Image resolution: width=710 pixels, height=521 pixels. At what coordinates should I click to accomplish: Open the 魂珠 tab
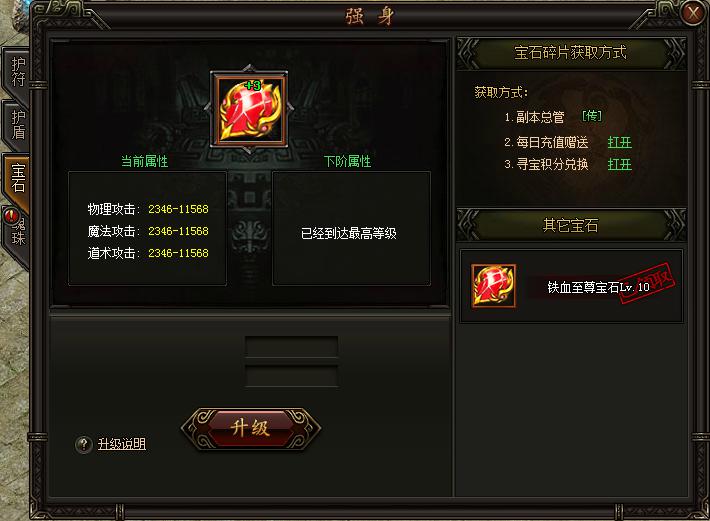[x=18, y=232]
